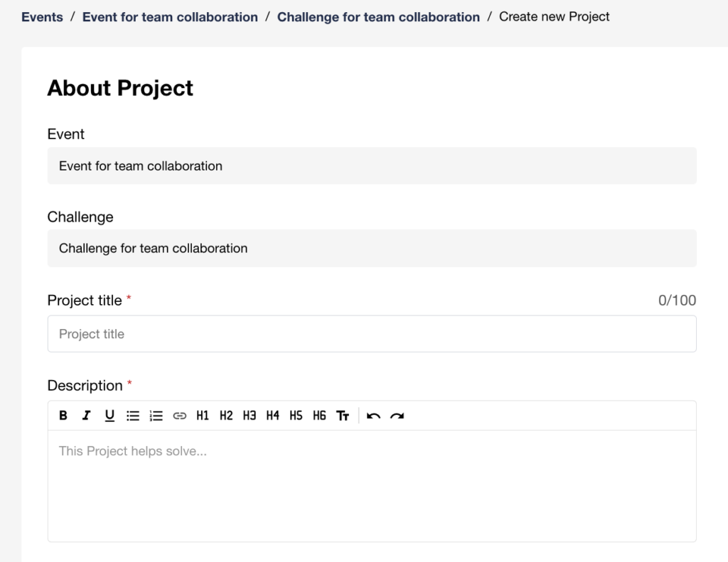Apply Heading 5 style

[296, 416]
